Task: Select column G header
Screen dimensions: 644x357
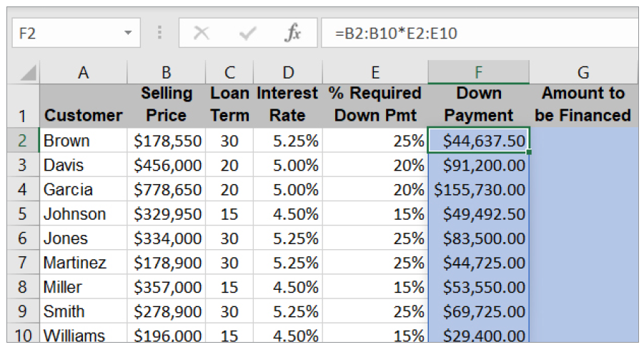Action: pos(583,72)
